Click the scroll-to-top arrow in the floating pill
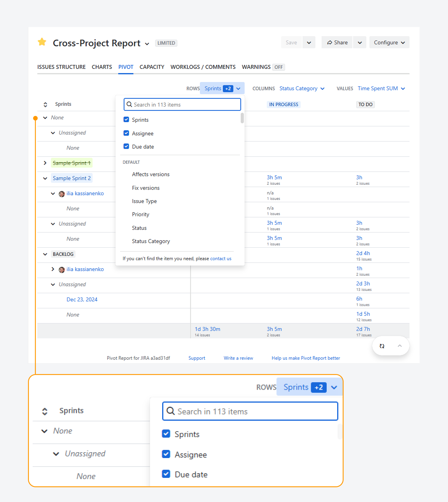 click(399, 346)
